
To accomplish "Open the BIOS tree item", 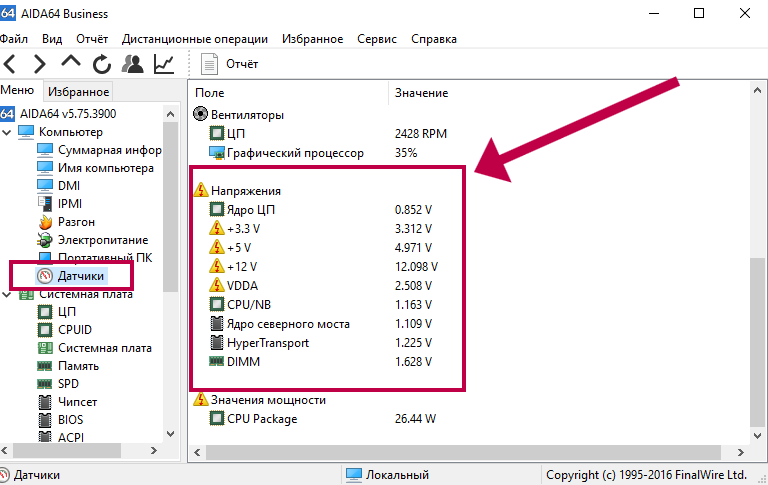I will (x=60, y=420).
